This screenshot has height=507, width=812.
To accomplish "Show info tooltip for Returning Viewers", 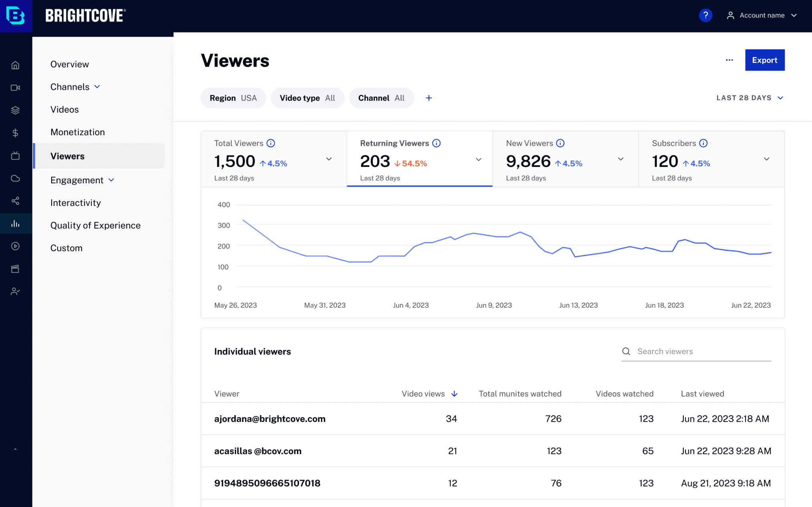I will (436, 143).
